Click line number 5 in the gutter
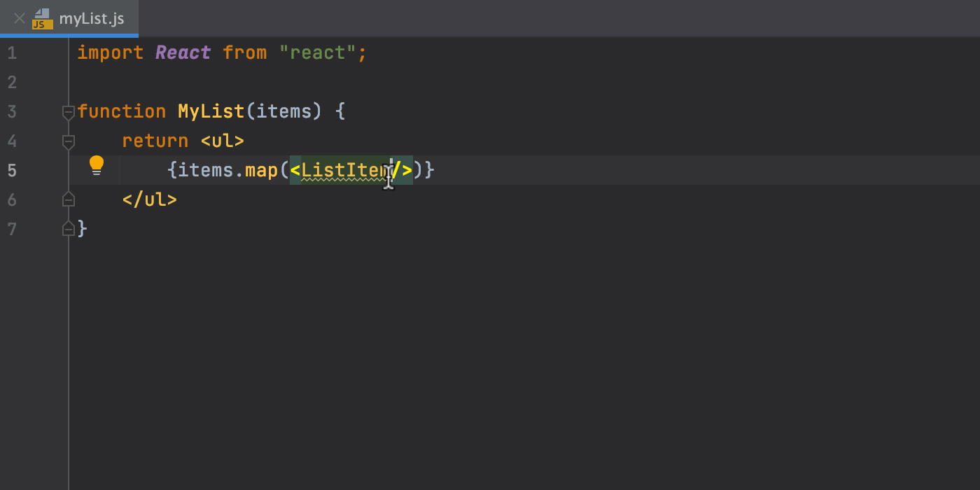This screenshot has height=490, width=980. pos(11,171)
